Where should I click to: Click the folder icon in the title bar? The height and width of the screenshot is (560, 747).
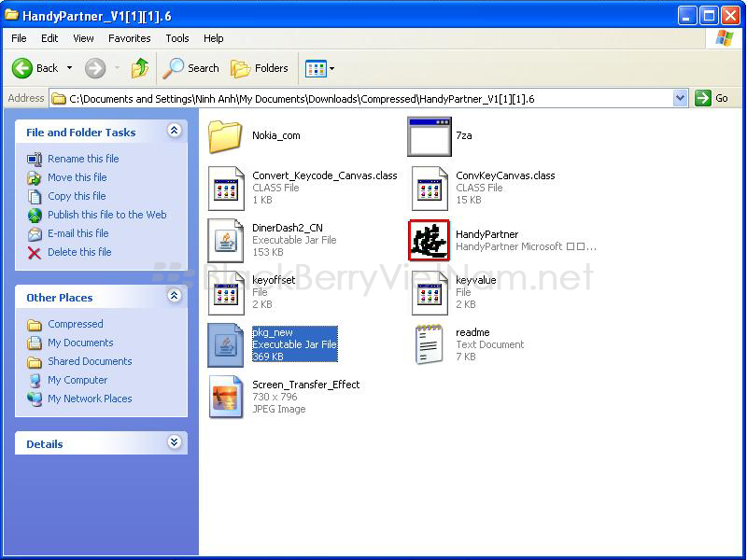pos(11,15)
